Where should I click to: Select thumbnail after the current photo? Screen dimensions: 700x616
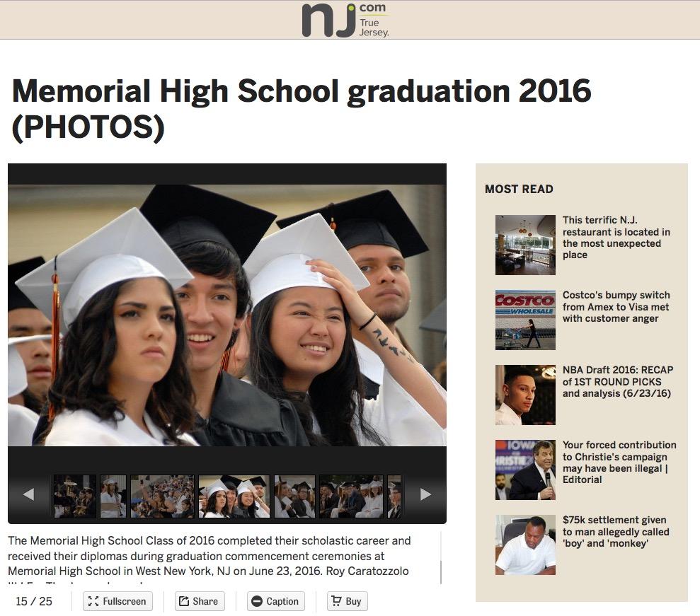coord(294,496)
